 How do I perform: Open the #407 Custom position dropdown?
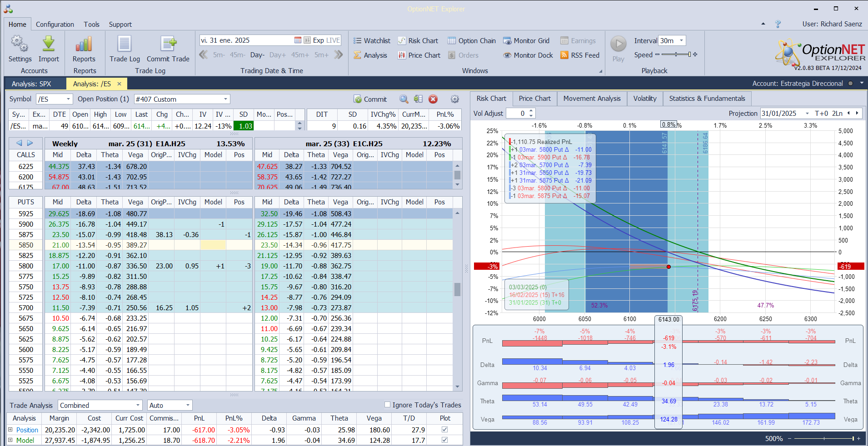(x=225, y=99)
